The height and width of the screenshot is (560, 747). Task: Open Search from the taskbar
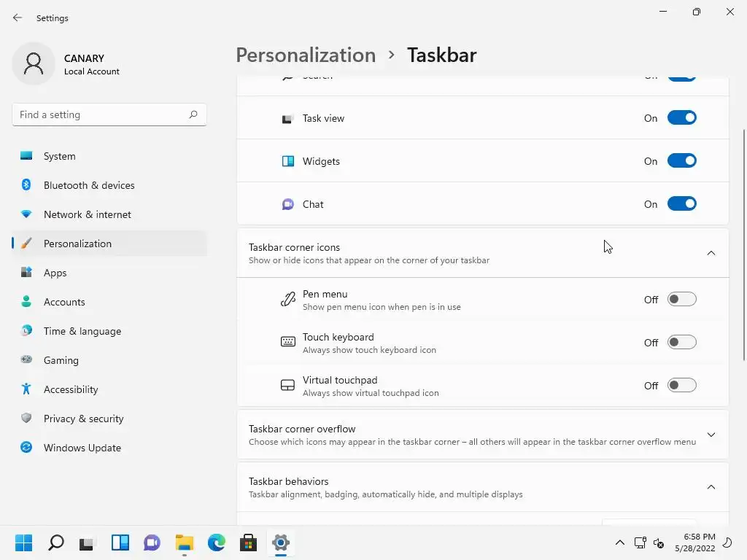55,542
